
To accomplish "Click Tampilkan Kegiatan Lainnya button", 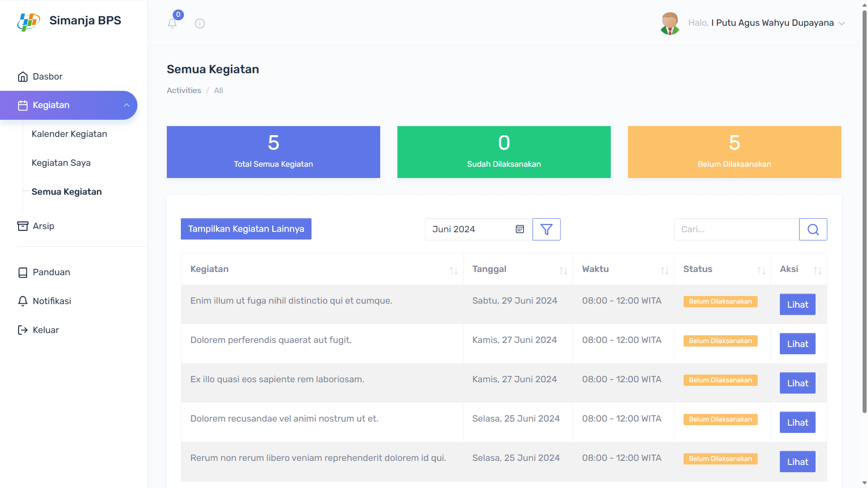I will 246,229.
